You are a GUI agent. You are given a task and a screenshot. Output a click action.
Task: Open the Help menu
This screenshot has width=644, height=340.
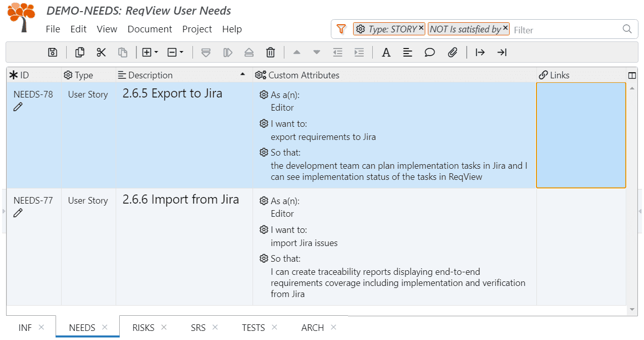coord(232,29)
